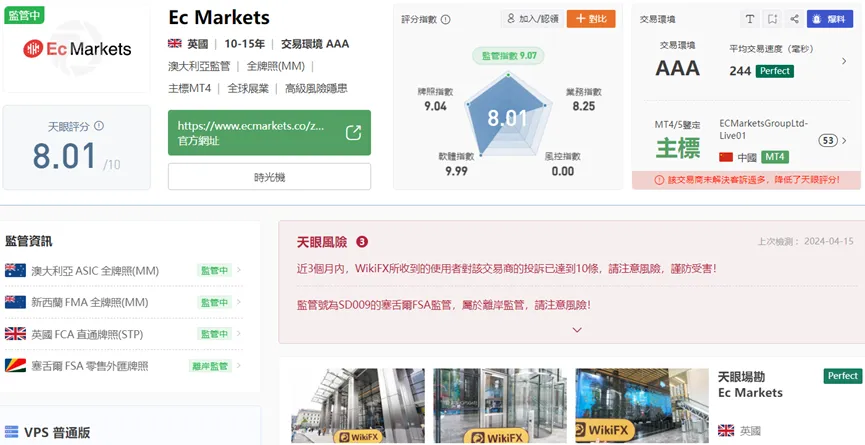
Task: Click the UK flag icon in FCA row
Action: click(15, 334)
